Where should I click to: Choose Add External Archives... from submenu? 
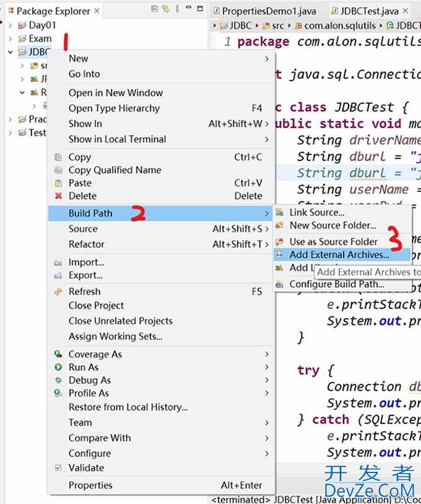click(342, 254)
